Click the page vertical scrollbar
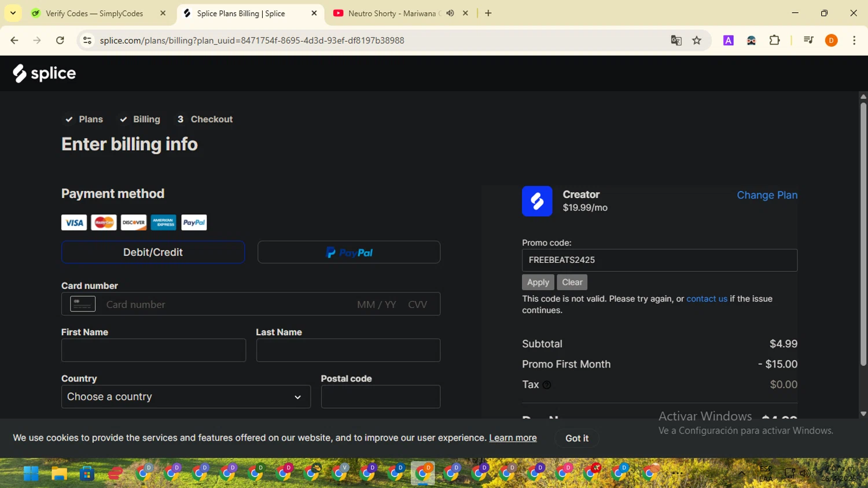The width and height of the screenshot is (868, 488). (863, 232)
